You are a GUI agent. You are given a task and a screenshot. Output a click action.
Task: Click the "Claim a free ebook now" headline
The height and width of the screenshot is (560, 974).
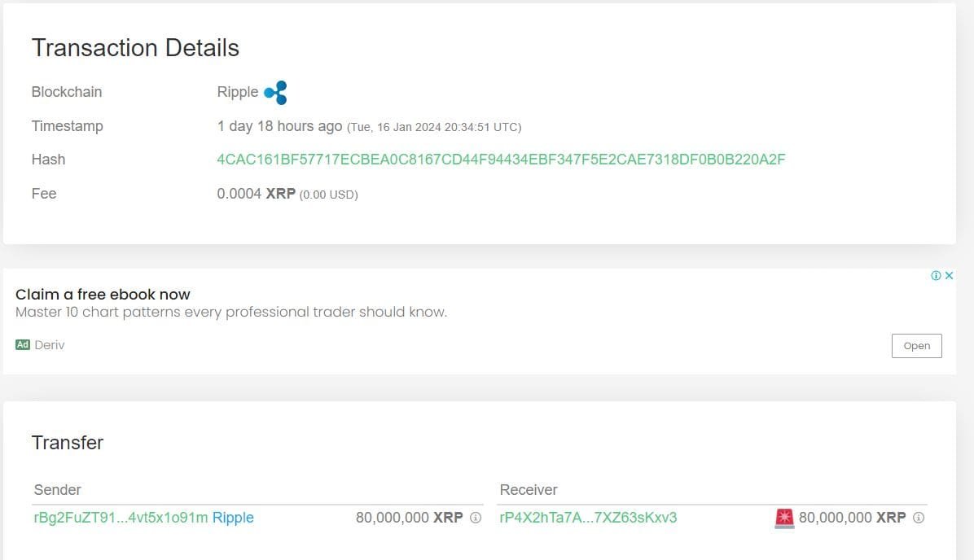pyautogui.click(x=103, y=294)
